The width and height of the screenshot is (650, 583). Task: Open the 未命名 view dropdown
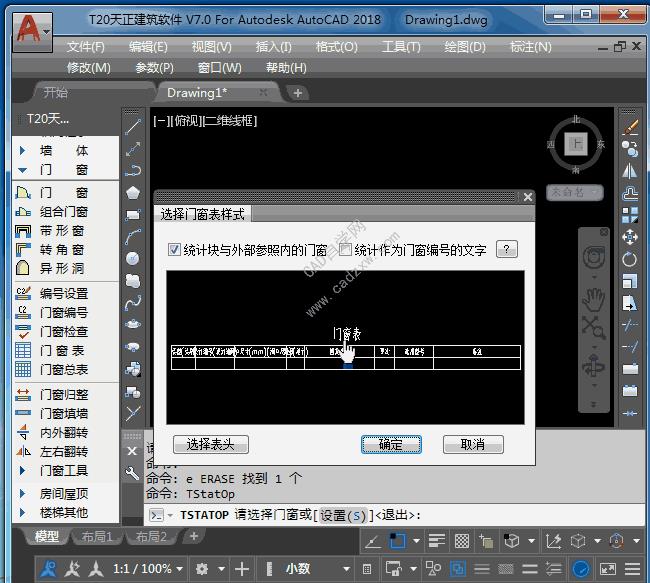click(x=574, y=192)
